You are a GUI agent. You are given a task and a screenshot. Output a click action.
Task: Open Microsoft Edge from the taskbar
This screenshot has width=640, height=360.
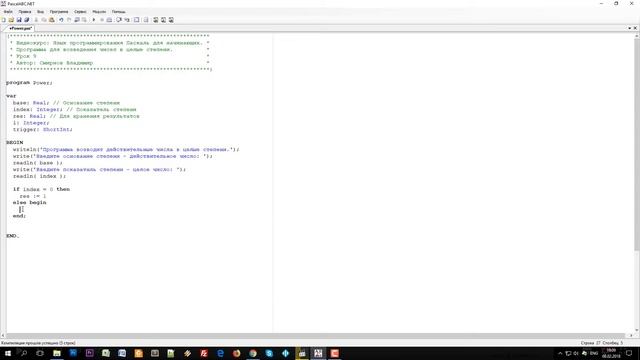[x=220, y=353]
